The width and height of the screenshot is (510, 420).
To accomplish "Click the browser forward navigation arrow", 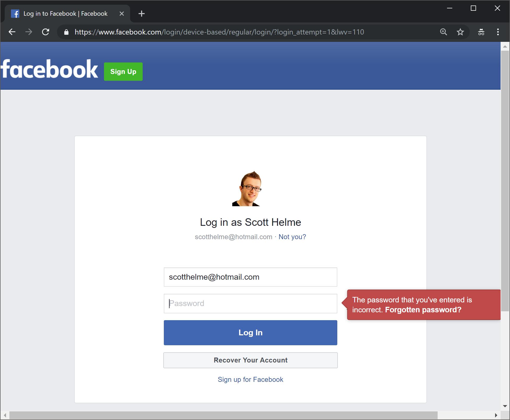I will pos(29,32).
